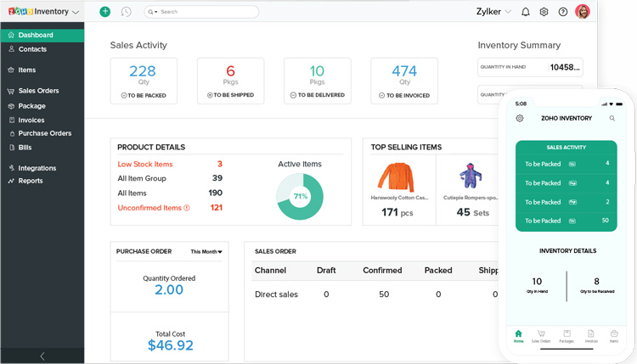Screen dimensions: 637x364
Task: Open the Unconfirmed Items link
Action: tap(149, 208)
